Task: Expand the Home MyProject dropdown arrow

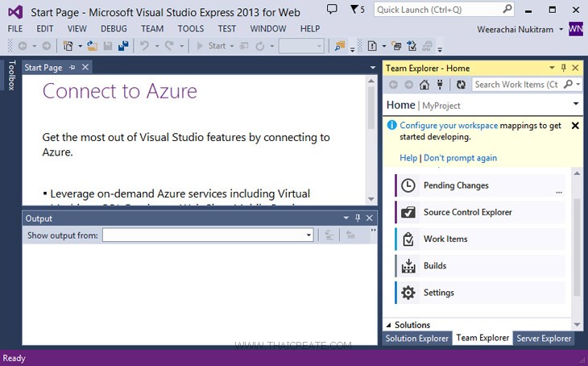Action: pyautogui.click(x=576, y=104)
